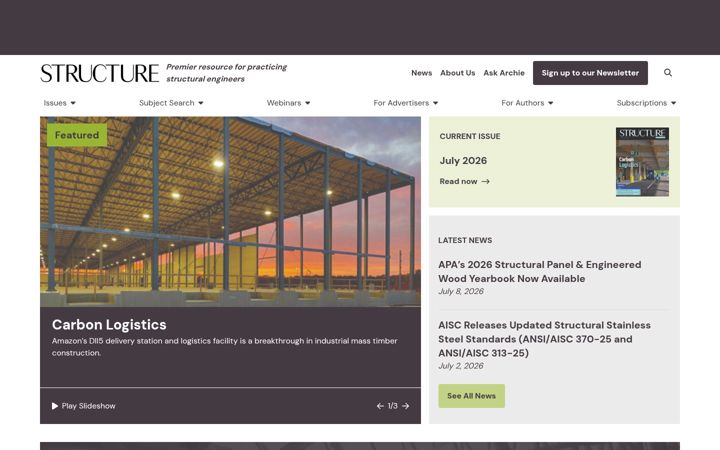Viewport: 720px width, 450px height.
Task: Click the STRUCTURE magazine logo
Action: (x=100, y=73)
